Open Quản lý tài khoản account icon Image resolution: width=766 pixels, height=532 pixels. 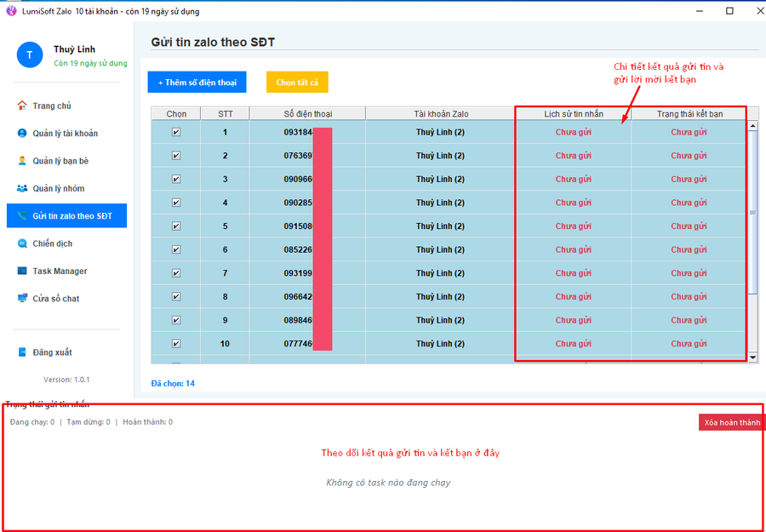click(x=22, y=134)
